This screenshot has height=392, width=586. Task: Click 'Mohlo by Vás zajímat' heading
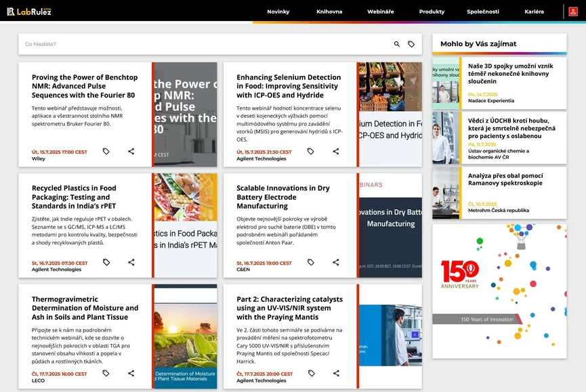click(478, 44)
